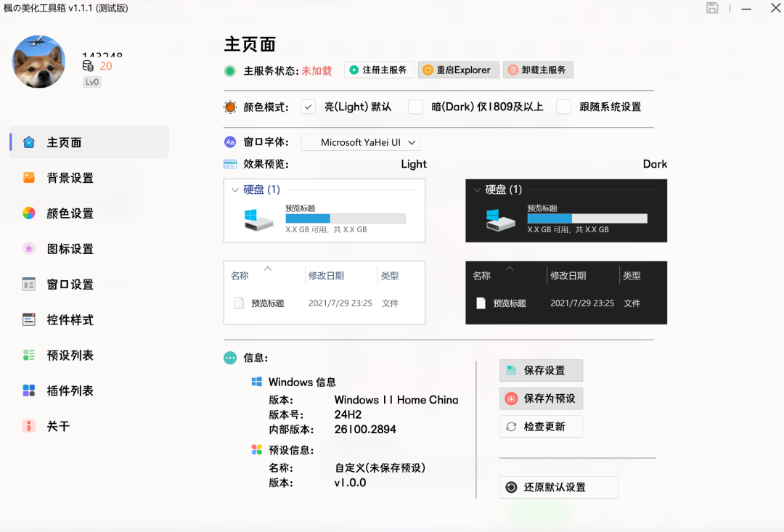Click 名称 column header in Dark preview
Viewport: 784px width, 532px height.
[x=482, y=276]
